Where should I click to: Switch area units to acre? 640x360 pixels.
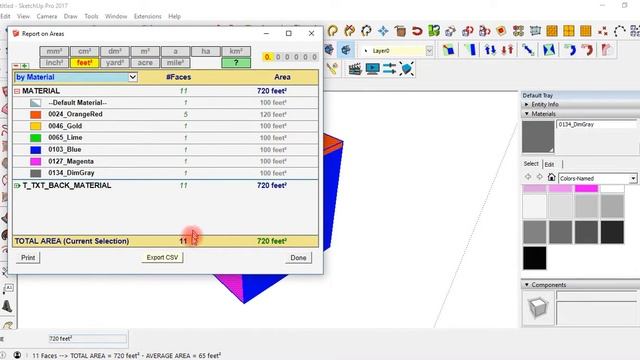click(x=145, y=63)
